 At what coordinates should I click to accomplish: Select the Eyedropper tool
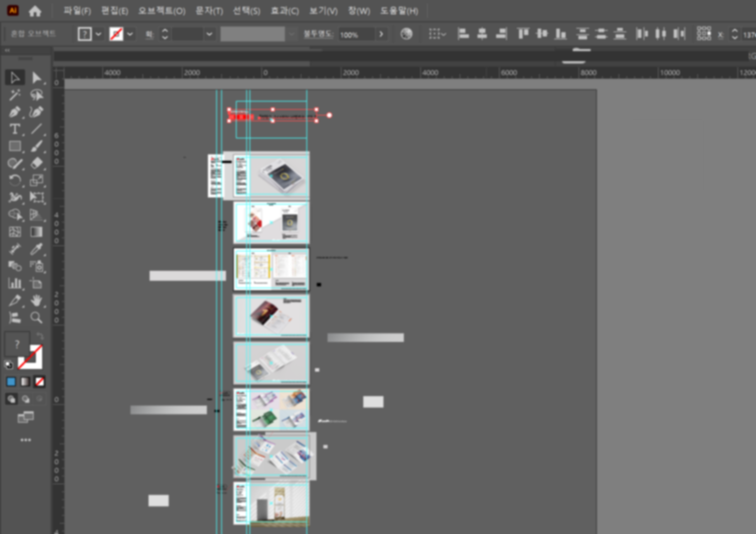[36, 249]
